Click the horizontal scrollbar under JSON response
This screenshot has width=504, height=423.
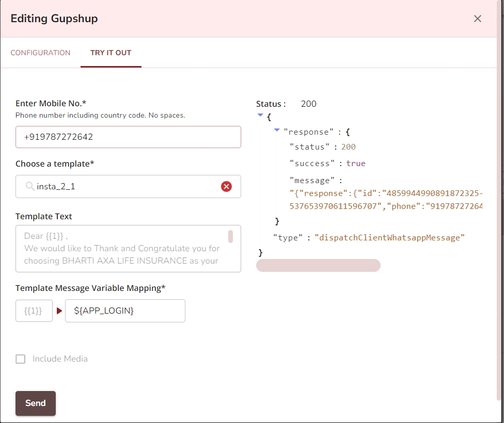[318, 265]
